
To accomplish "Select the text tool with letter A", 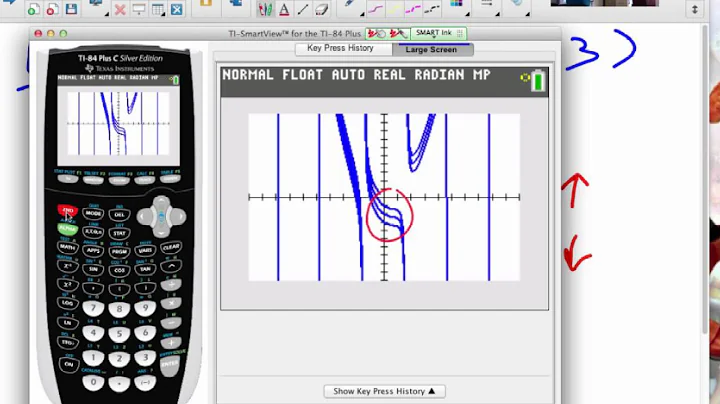I will pyautogui.click(x=284, y=9).
